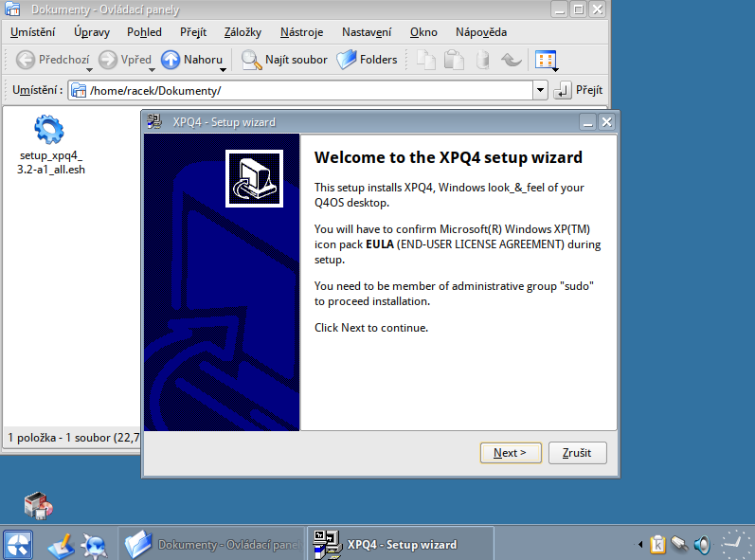Switch to Dokumenty taskbar window entry
The image size is (755, 560).
[212, 545]
